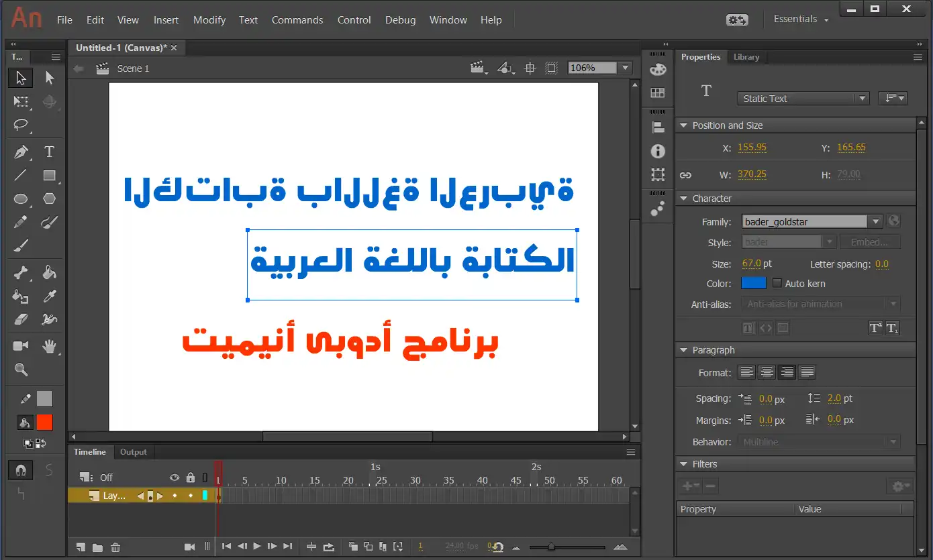The width and height of the screenshot is (933, 560).
Task: Center align the paragraph text
Action: [x=767, y=372]
